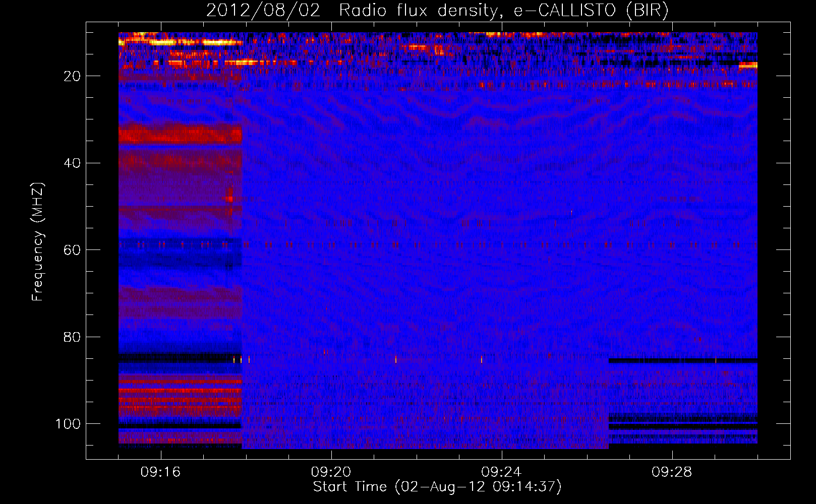
Task: Click the '20' frequency tick label
Action: click(x=72, y=76)
